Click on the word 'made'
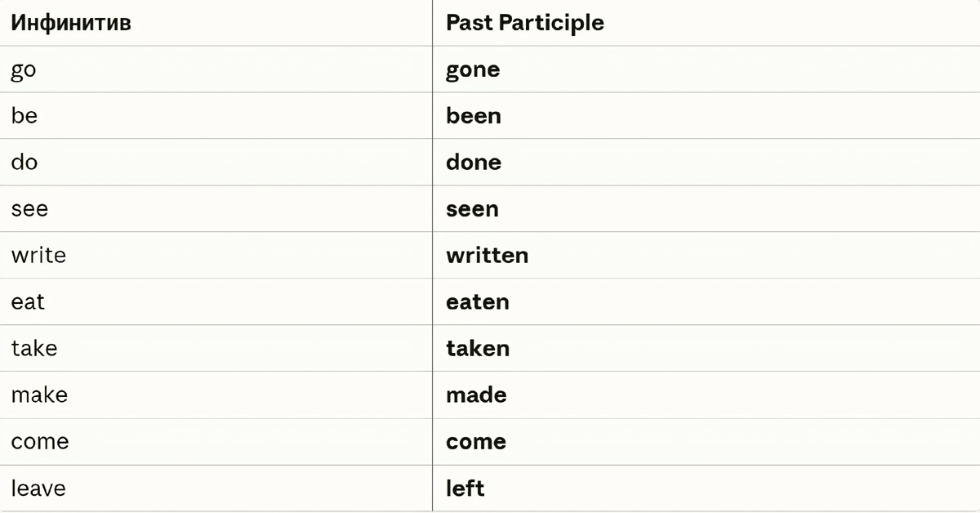 point(476,395)
